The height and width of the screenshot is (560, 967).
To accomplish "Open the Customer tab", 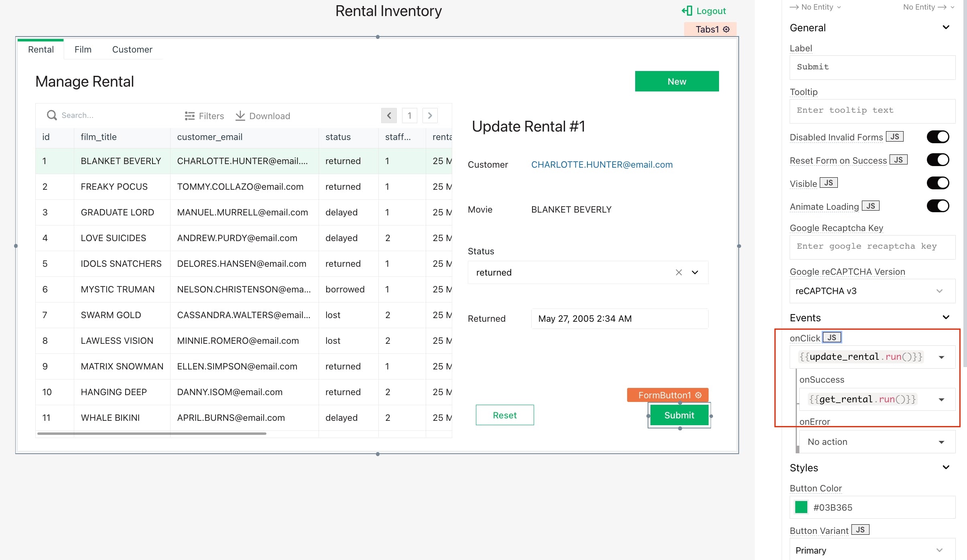I will coord(132,49).
